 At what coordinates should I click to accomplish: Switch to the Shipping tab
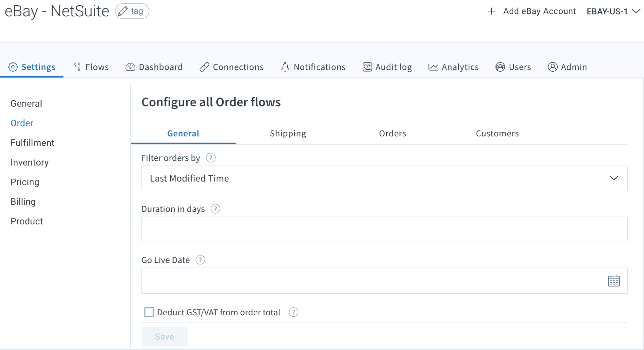pyautogui.click(x=288, y=133)
